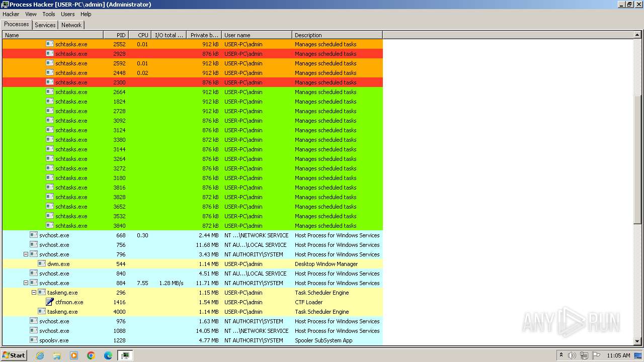The width and height of the screenshot is (644, 362).
Task: Click the schtasks.exe PID 3840 icon
Action: point(50,225)
